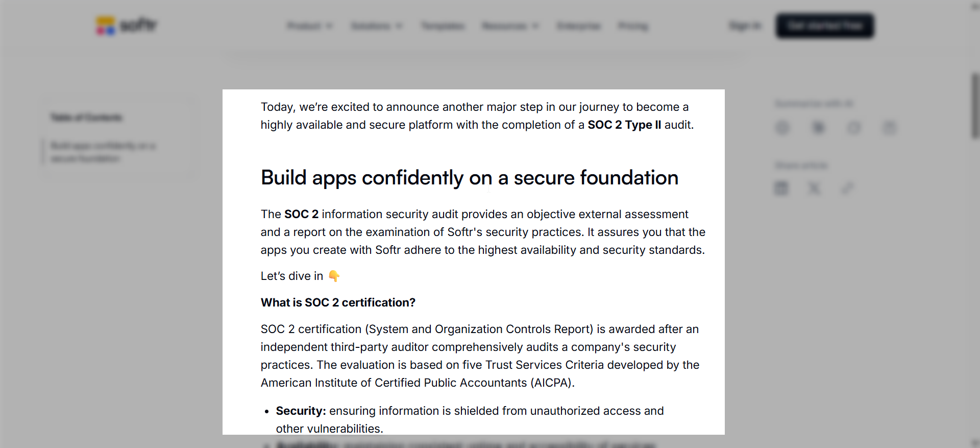The height and width of the screenshot is (448, 980).
Task: Jump to 'Build apps confidently' in Table of Contents
Action: pos(103,152)
